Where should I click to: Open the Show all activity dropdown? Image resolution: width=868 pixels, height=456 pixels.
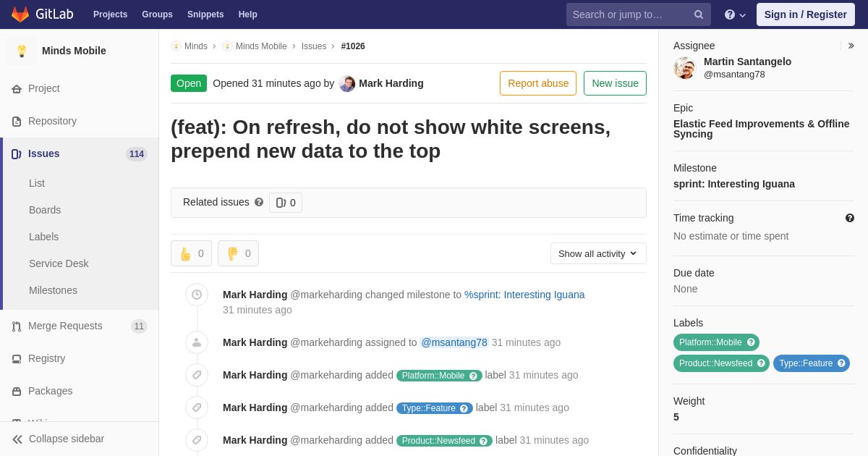pyautogui.click(x=598, y=253)
